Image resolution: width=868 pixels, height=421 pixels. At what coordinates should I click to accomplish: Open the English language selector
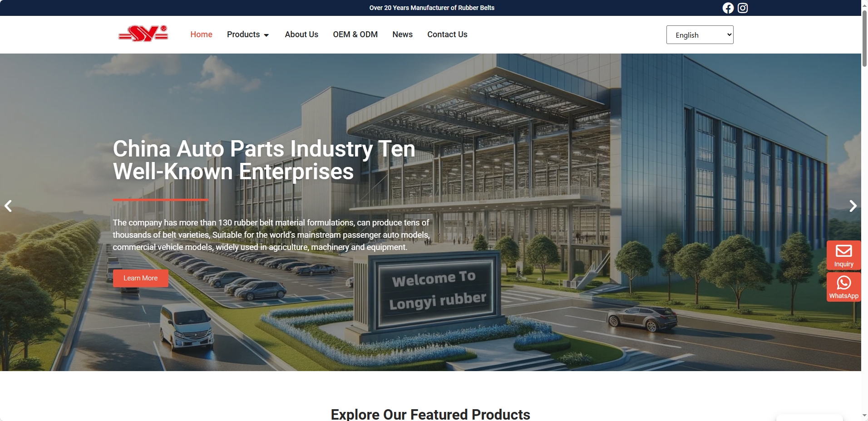(700, 35)
